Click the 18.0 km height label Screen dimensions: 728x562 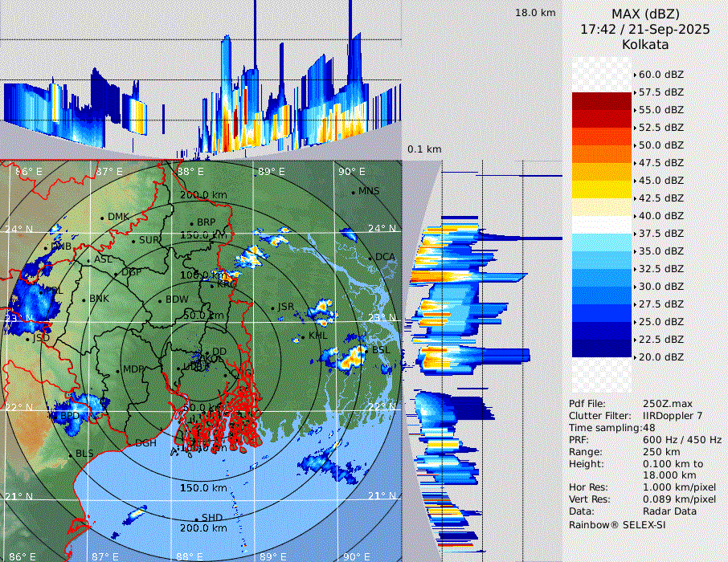[535, 13]
